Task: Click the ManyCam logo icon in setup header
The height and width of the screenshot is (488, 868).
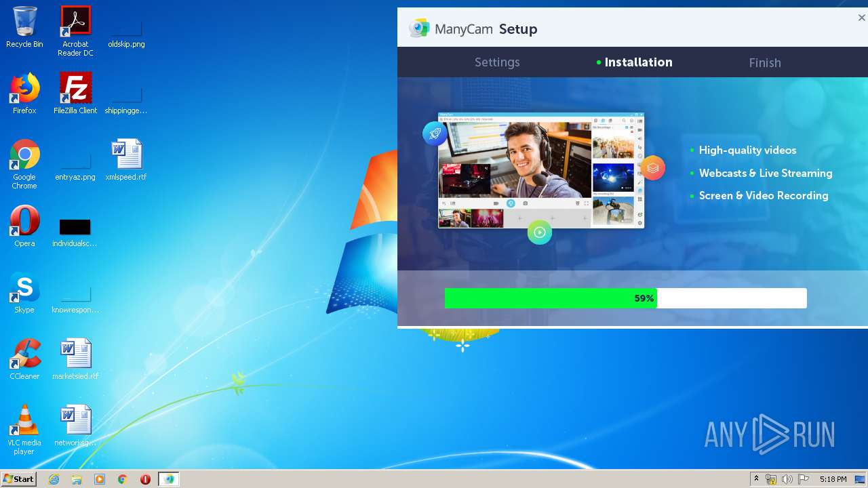Action: [x=419, y=28]
